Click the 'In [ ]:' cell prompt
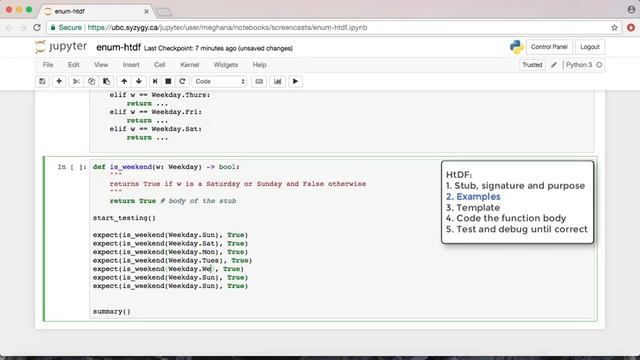 [x=72, y=167]
